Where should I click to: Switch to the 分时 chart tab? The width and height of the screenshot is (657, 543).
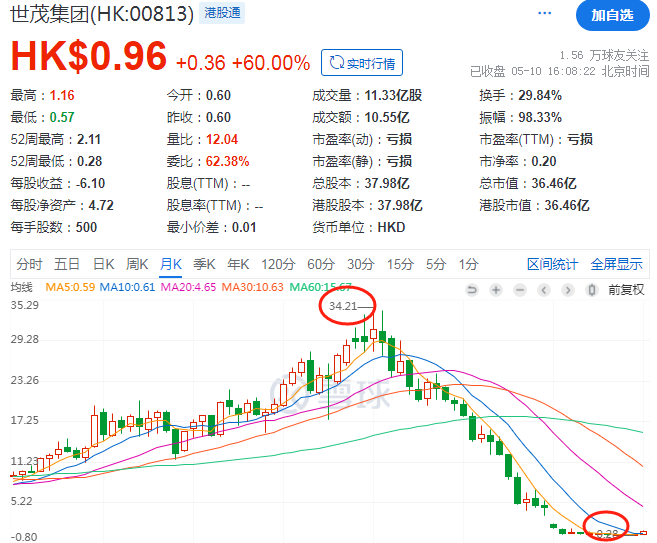(x=29, y=264)
